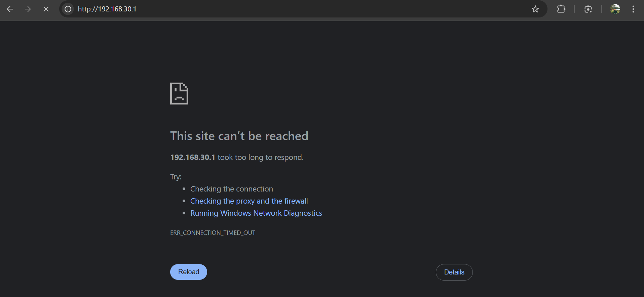Click the bold 192.168.30.1 text in message
Image resolution: width=644 pixels, height=297 pixels.
(x=192, y=157)
